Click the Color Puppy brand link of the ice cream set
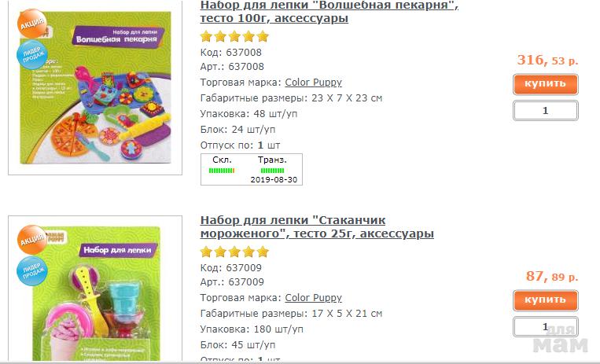 pyautogui.click(x=314, y=298)
